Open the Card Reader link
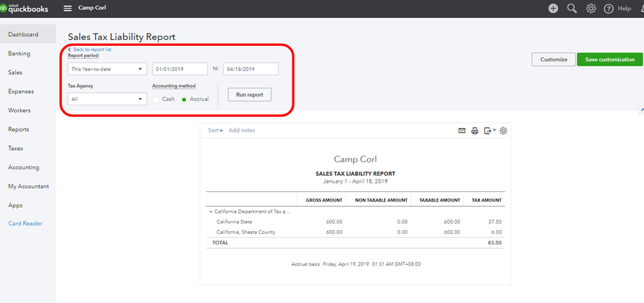 (25, 224)
